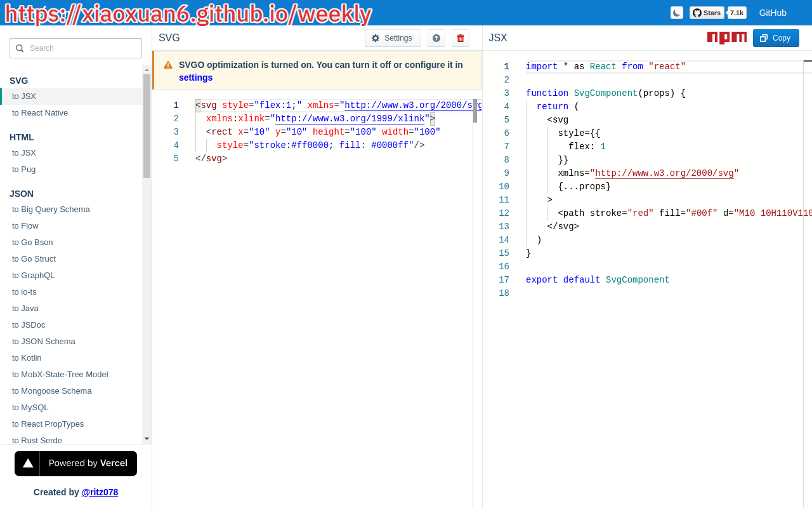The height and width of the screenshot is (508, 812).
Task: Click the upload file arrow icon
Action: coord(436,38)
